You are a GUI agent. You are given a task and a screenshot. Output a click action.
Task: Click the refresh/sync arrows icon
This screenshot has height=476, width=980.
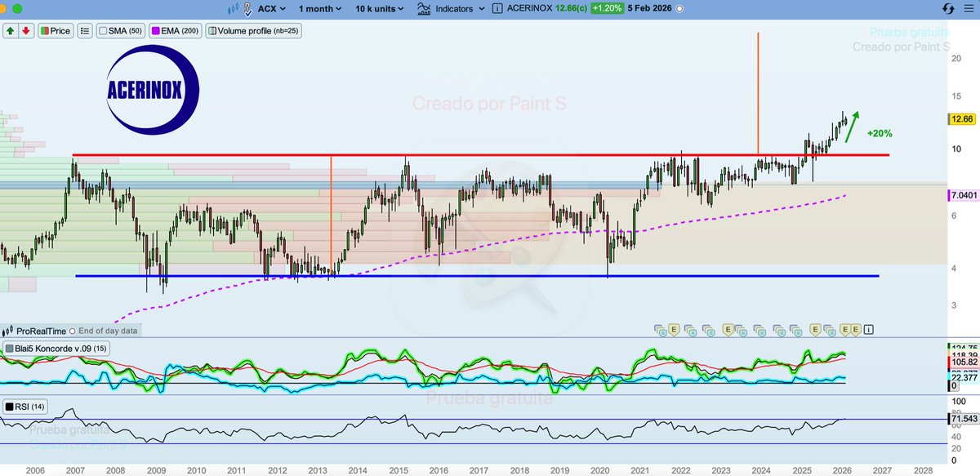tap(948, 9)
